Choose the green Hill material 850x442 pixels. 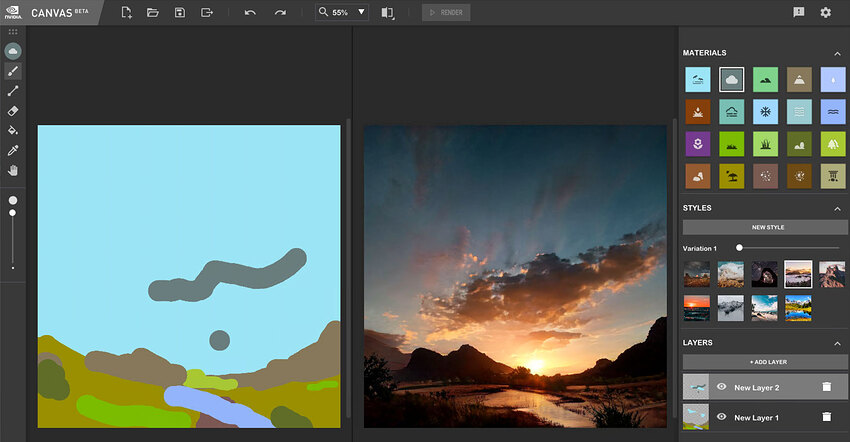coord(765,80)
